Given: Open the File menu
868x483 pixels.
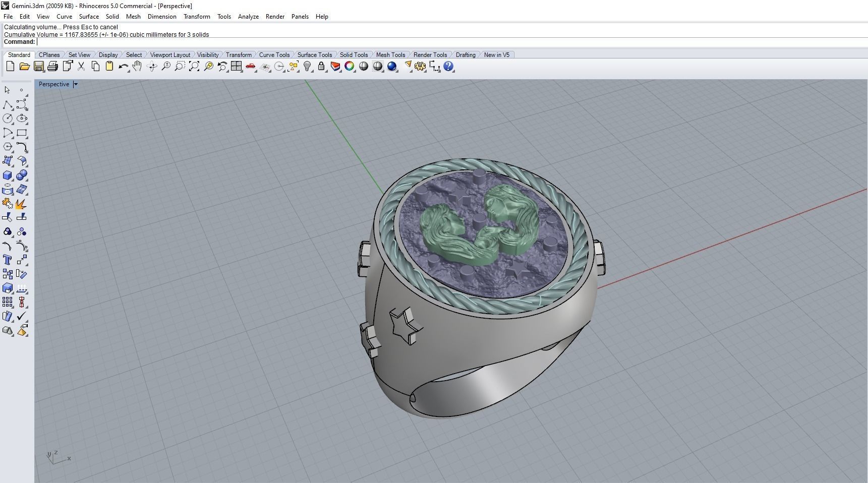Looking at the screenshot, I should (8, 17).
